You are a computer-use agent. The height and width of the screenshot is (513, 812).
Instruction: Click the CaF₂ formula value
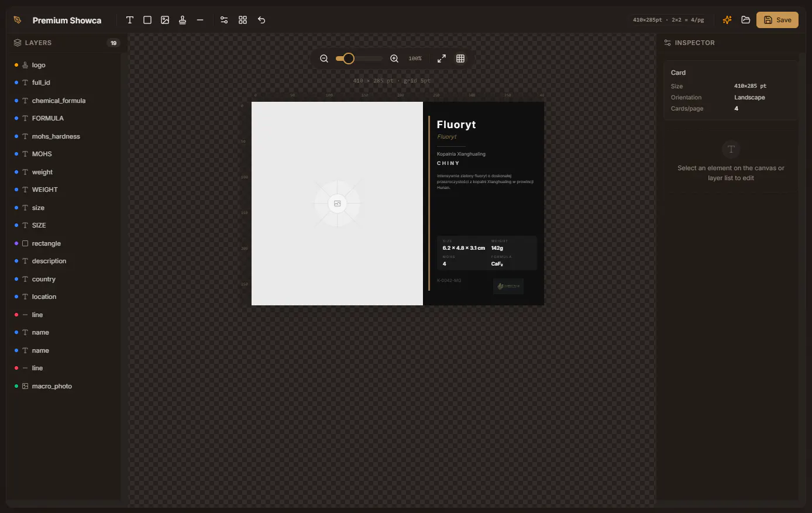point(497,264)
